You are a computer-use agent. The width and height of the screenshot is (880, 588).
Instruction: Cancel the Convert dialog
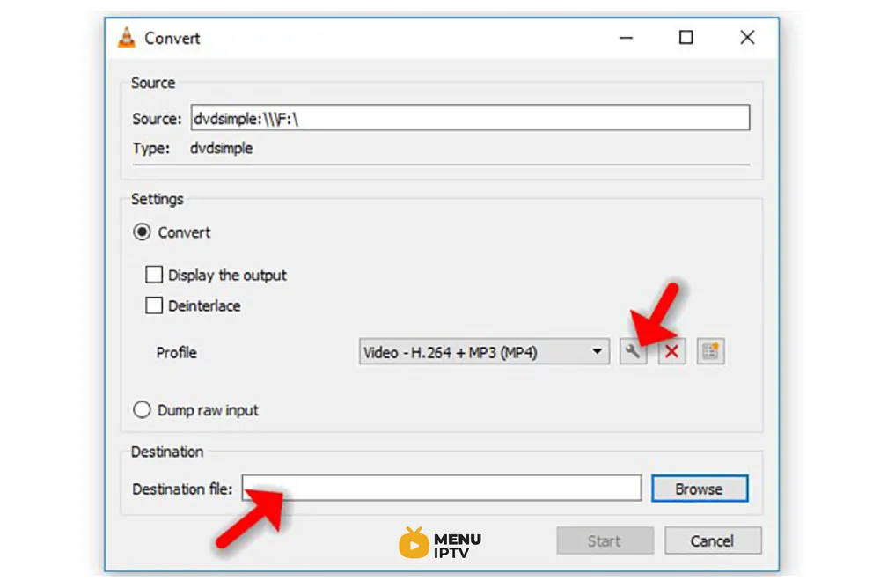point(713,540)
